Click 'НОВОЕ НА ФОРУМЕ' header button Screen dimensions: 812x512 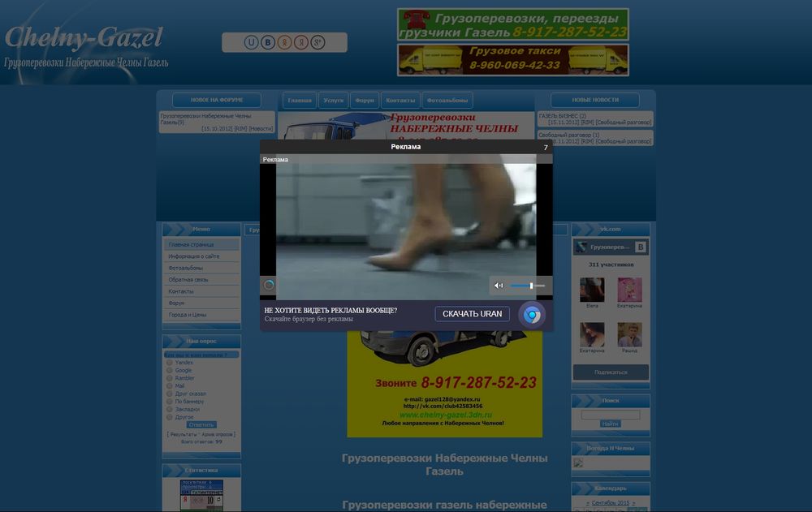217,100
